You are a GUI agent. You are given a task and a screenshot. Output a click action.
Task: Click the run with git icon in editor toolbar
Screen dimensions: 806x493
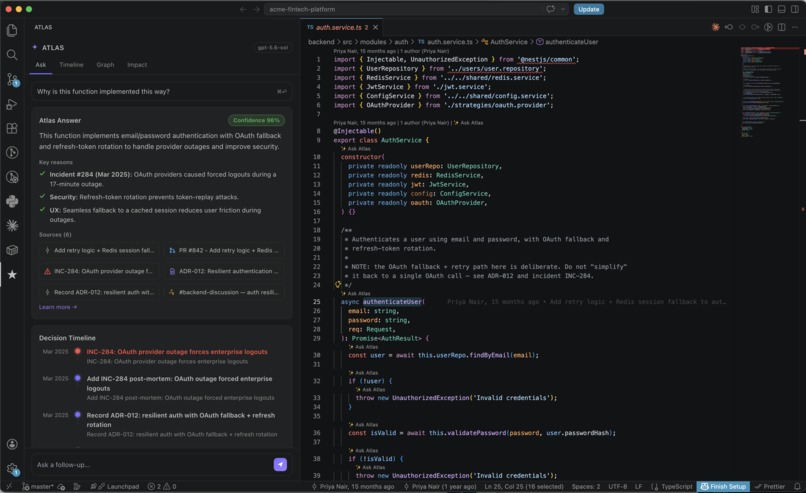click(768, 27)
